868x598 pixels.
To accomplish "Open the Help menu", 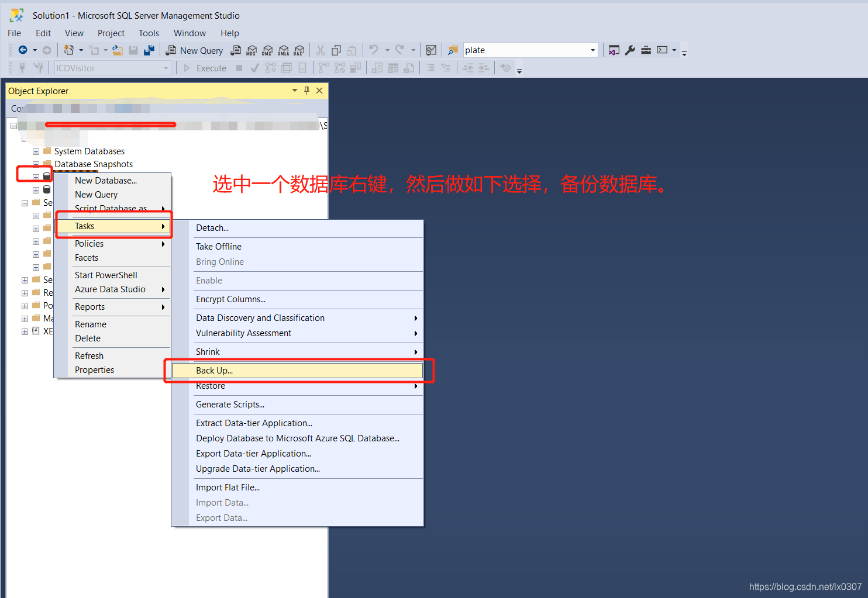I will pos(230,33).
